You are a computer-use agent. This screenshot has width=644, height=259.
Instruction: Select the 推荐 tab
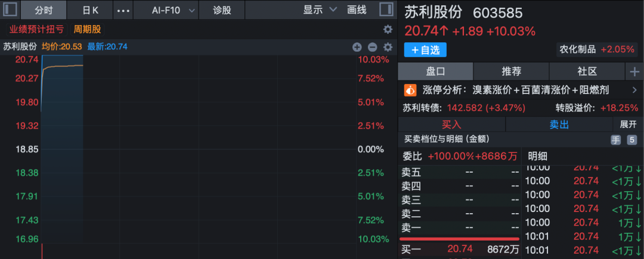pyautogui.click(x=512, y=71)
